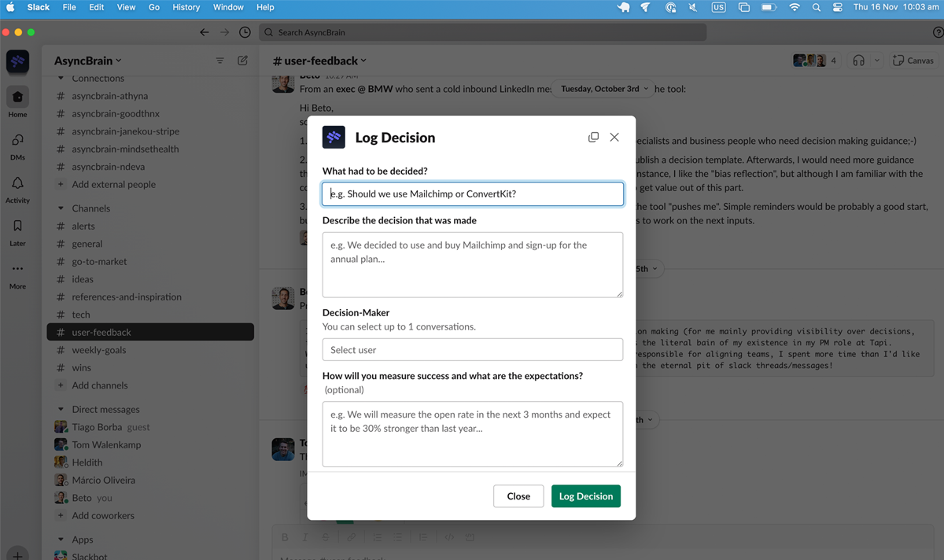The width and height of the screenshot is (944, 560).
Task: Click the Home sidebar icon
Action: (x=17, y=97)
